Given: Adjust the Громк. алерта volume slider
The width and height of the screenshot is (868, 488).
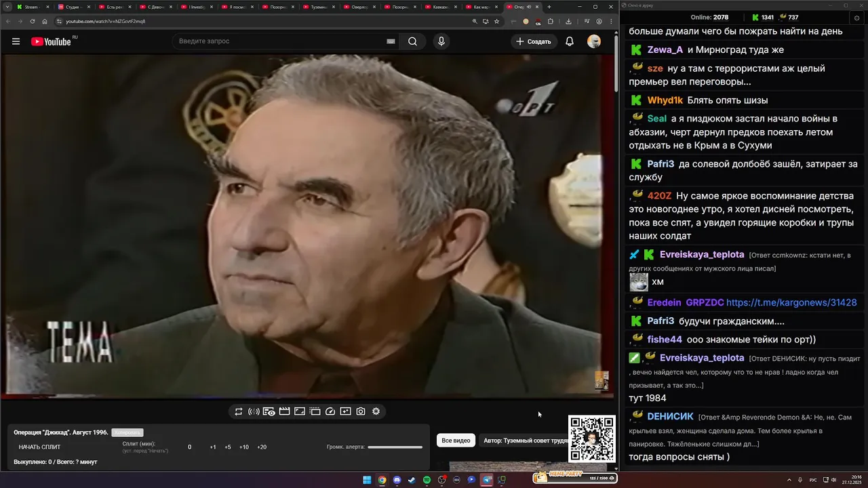Looking at the screenshot, I should (x=395, y=447).
